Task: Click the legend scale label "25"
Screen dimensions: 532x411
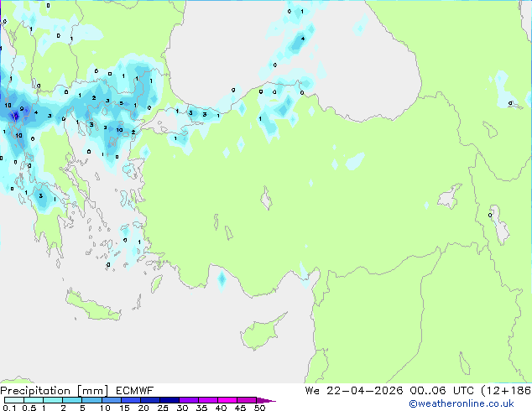Action: 163,408
